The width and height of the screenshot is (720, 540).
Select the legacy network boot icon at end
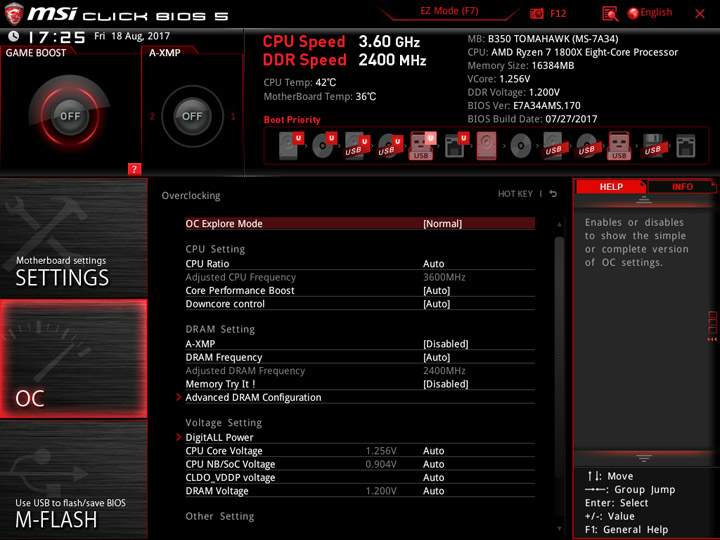pyautogui.click(x=686, y=146)
